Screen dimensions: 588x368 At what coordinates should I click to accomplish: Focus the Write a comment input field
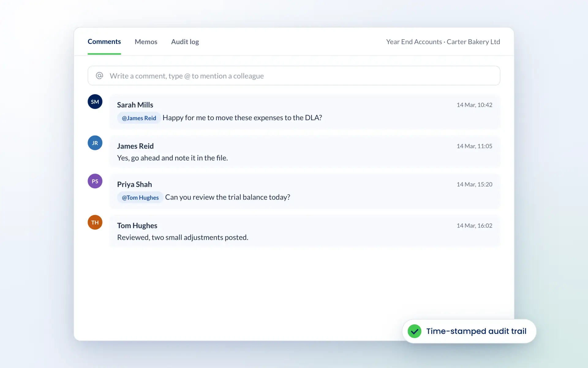click(294, 75)
